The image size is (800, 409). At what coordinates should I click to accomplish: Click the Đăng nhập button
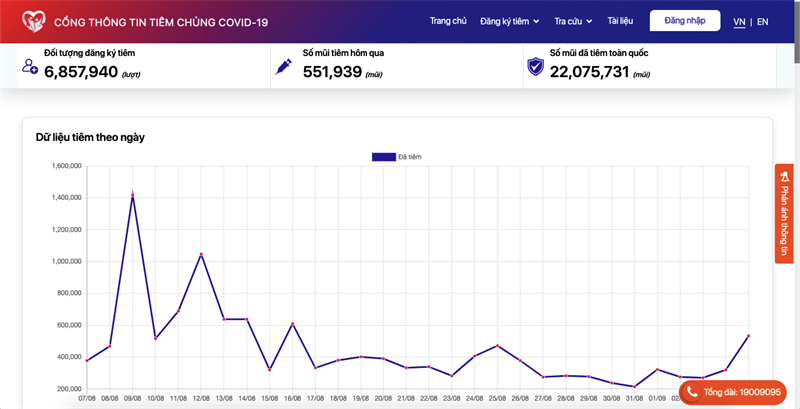pyautogui.click(x=685, y=21)
